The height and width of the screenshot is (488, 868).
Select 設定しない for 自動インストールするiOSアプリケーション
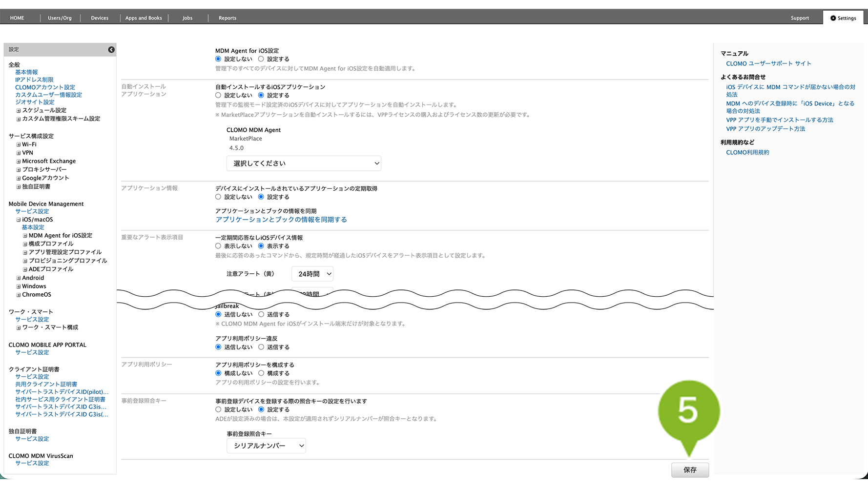pos(218,95)
